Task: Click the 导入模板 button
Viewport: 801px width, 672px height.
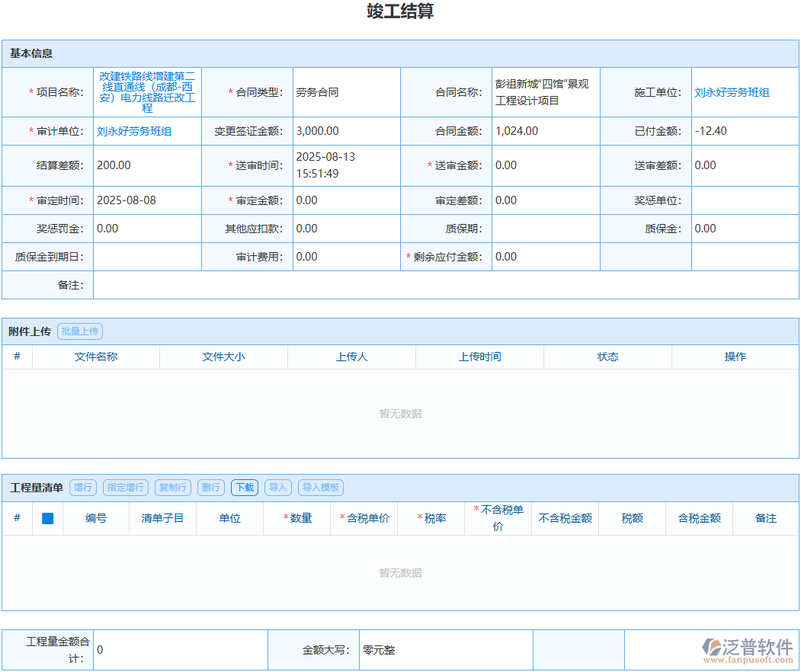Action: tap(320, 488)
